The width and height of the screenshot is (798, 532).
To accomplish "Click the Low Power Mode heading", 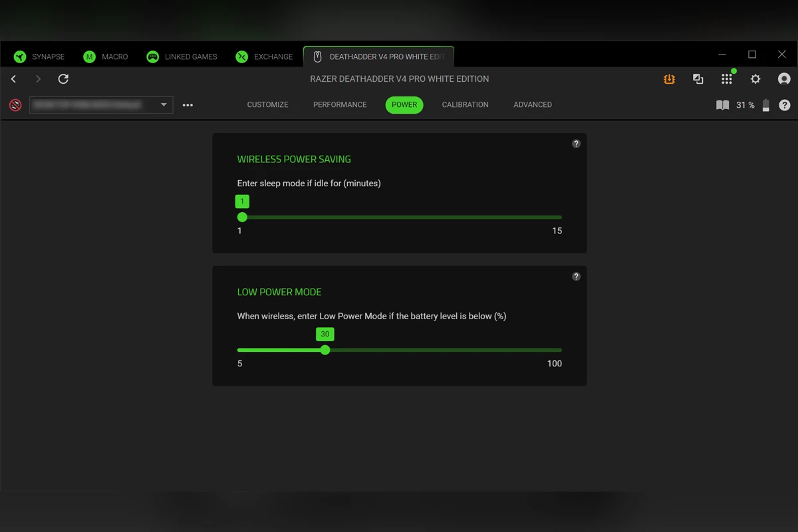I will [x=279, y=292].
